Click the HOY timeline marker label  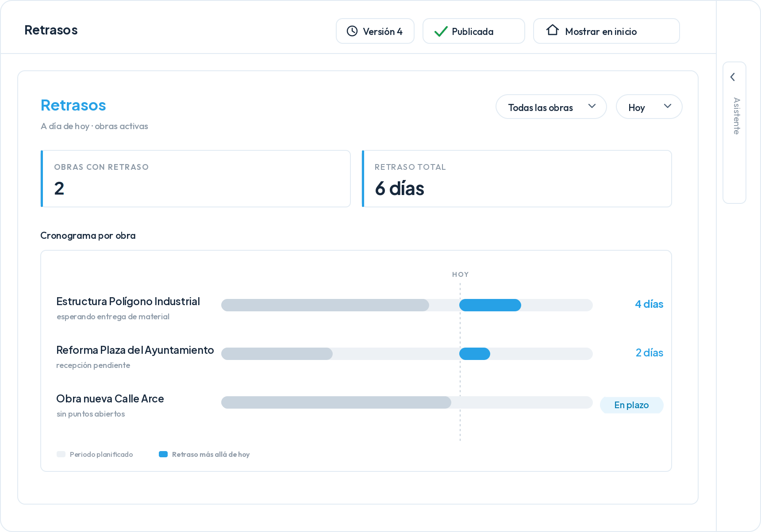tap(460, 275)
